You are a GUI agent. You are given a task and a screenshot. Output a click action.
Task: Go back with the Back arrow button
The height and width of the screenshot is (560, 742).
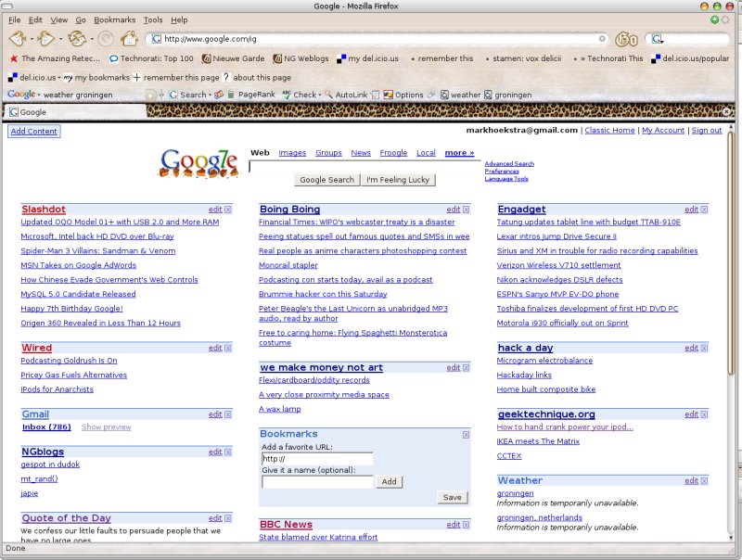click(18, 38)
